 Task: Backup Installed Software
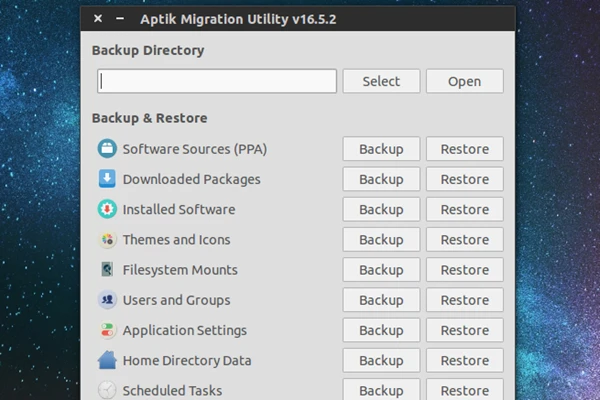coord(381,209)
